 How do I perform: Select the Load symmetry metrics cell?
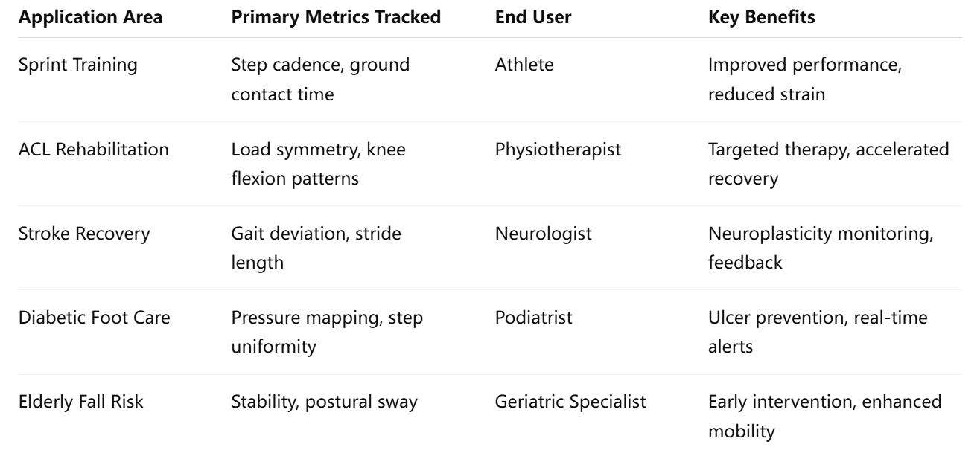pos(319,163)
